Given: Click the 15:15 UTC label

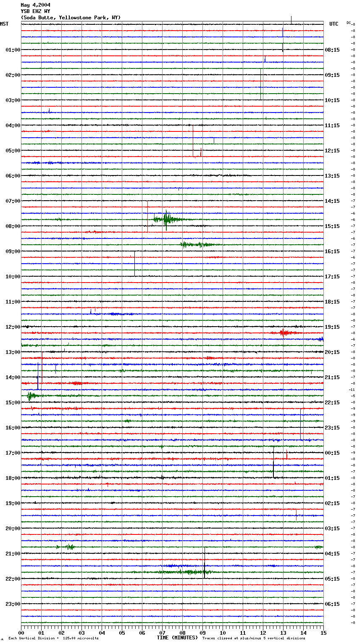Looking at the screenshot, I should coord(332,226).
